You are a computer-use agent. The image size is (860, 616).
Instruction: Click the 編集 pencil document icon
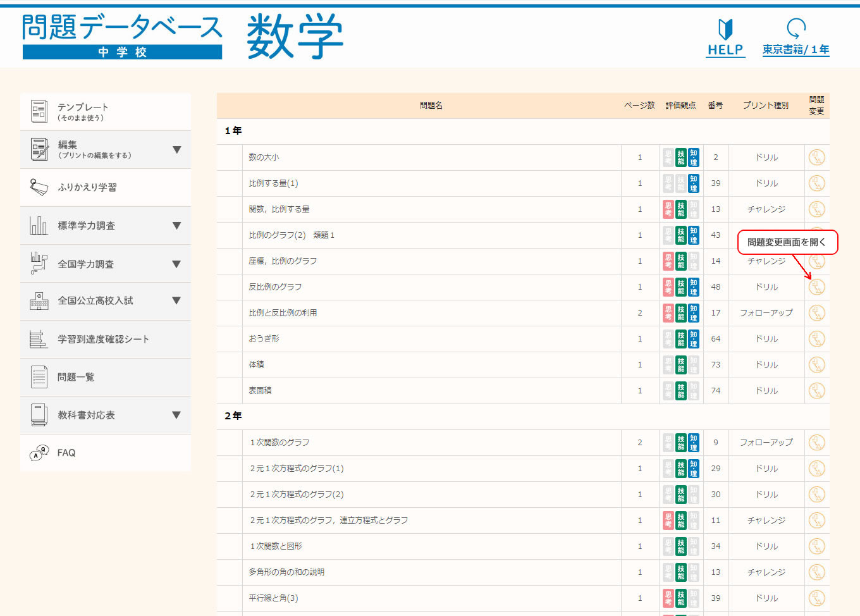(x=39, y=149)
